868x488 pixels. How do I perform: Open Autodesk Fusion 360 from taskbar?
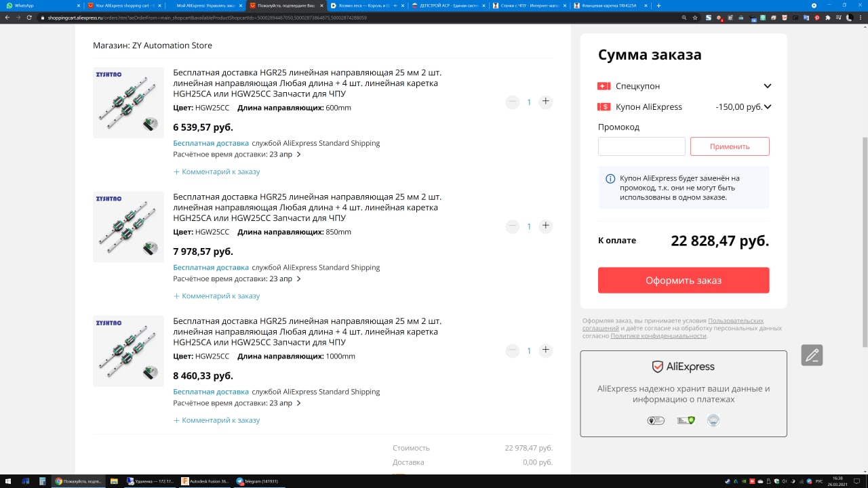point(205,481)
